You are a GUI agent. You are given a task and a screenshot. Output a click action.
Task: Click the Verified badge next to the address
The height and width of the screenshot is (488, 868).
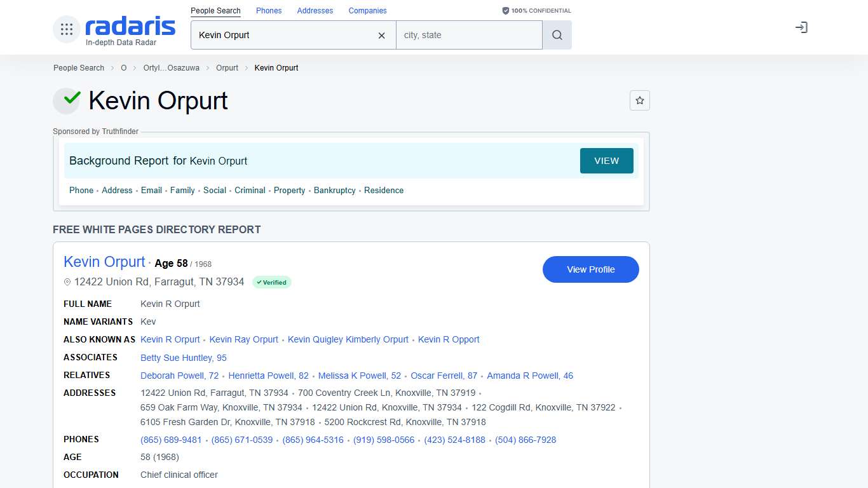click(272, 282)
